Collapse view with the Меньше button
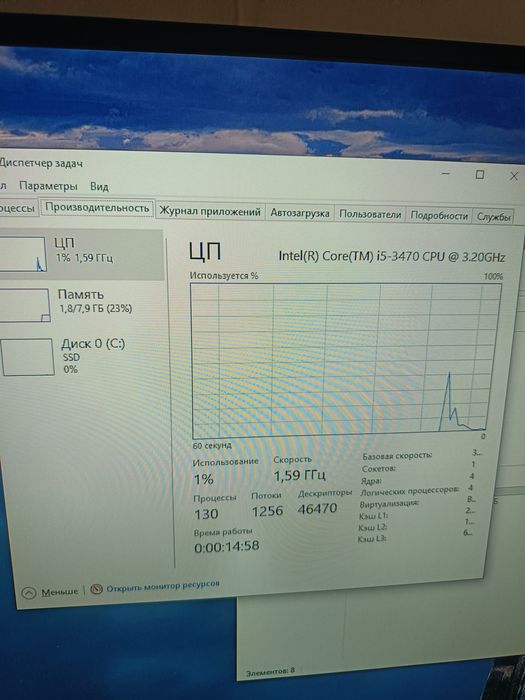 50,592
